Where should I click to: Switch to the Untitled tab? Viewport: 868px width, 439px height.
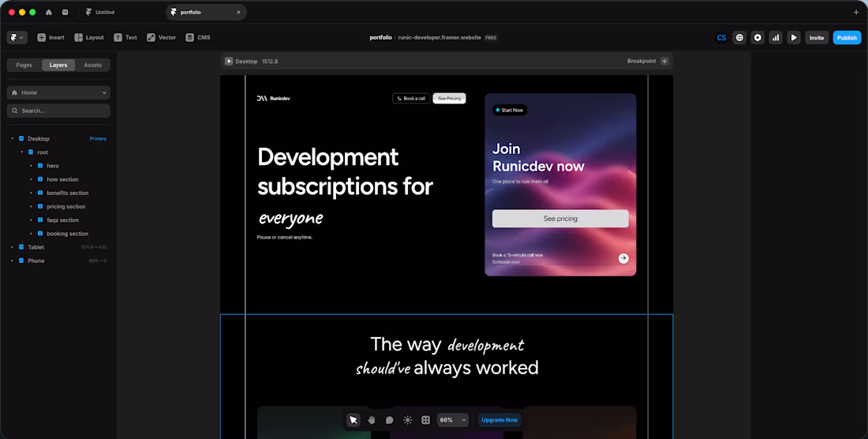[100, 12]
